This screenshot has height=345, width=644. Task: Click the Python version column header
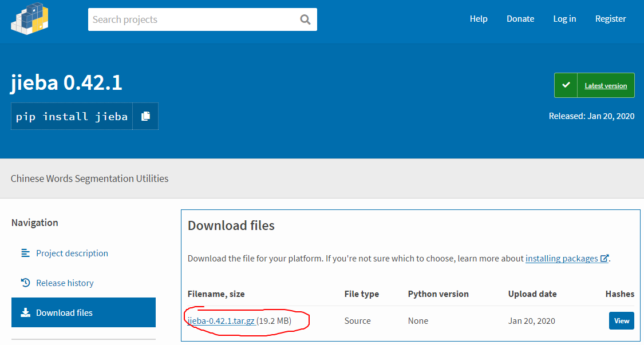438,294
